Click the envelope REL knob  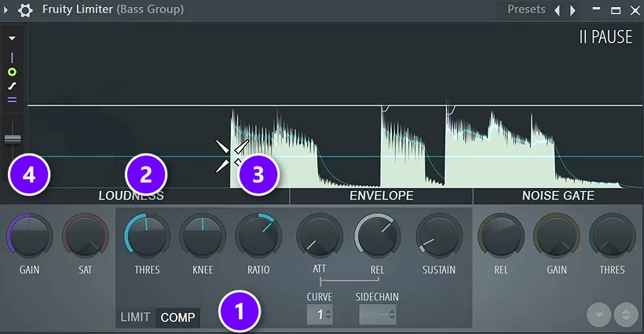[x=378, y=237]
